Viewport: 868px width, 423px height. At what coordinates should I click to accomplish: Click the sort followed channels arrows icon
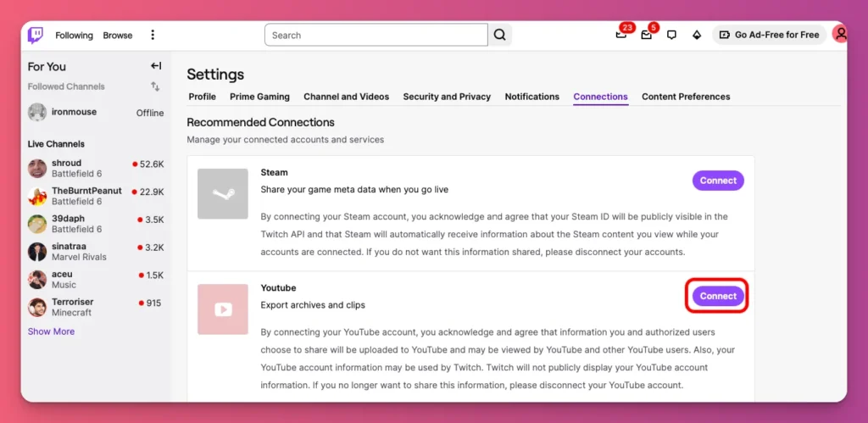(x=156, y=86)
